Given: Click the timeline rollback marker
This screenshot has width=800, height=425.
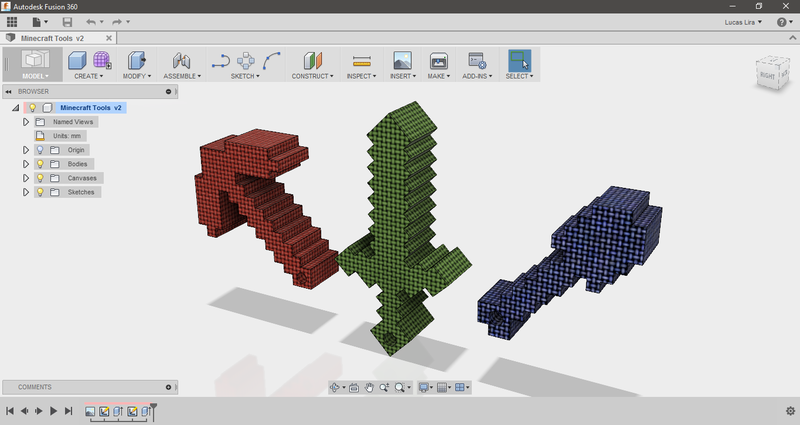Looking at the screenshot, I should (153, 411).
